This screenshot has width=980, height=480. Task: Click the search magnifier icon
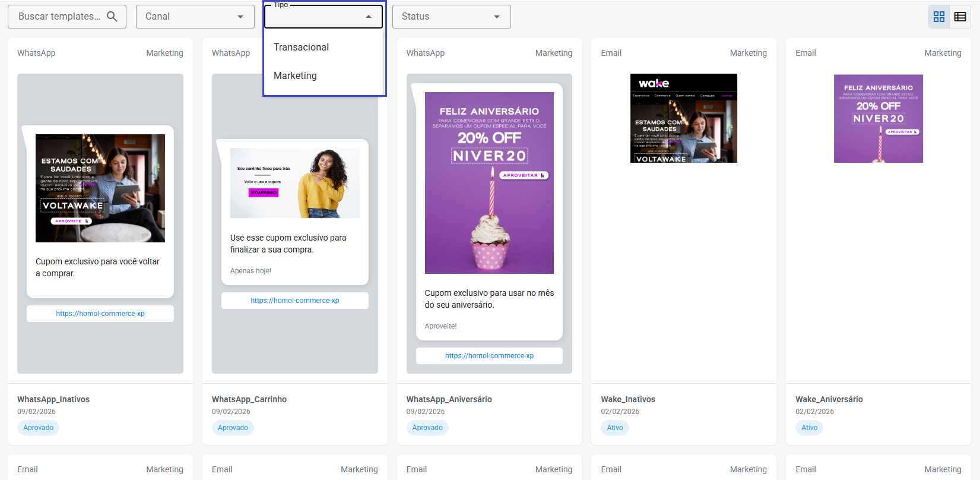tap(112, 17)
